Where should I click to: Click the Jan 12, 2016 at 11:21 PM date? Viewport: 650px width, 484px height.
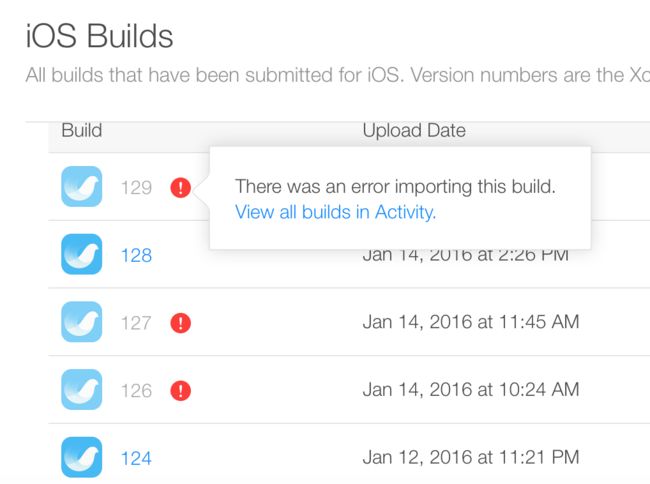click(471, 457)
